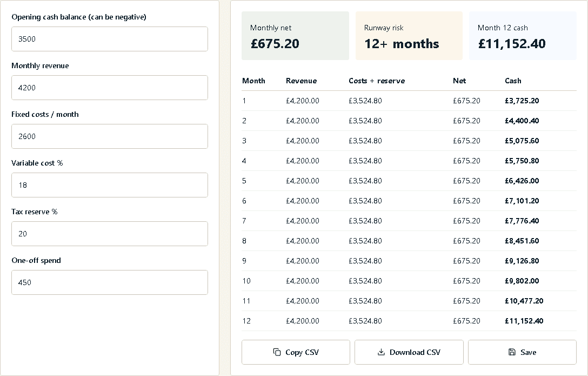
Task: Click the month number 9 cell
Action: tap(244, 261)
